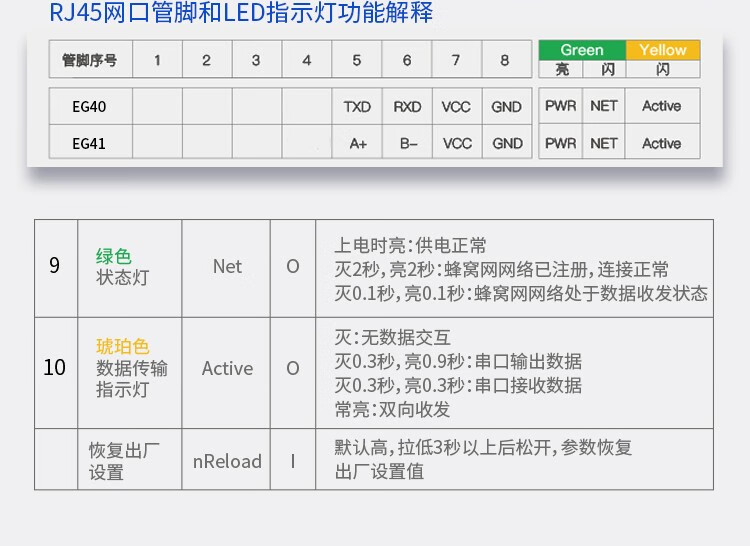Image resolution: width=750 pixels, height=546 pixels.
Task: Click the Yellow LED header cell
Action: (x=662, y=50)
